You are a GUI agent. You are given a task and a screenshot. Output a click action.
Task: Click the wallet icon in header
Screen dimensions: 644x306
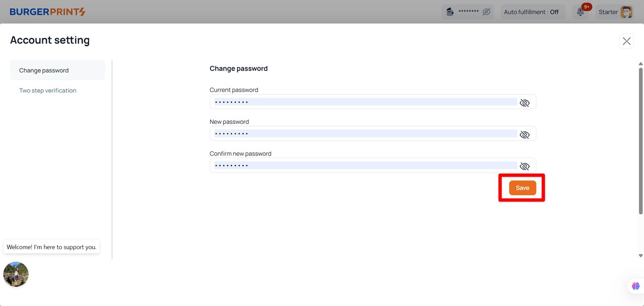[450, 12]
